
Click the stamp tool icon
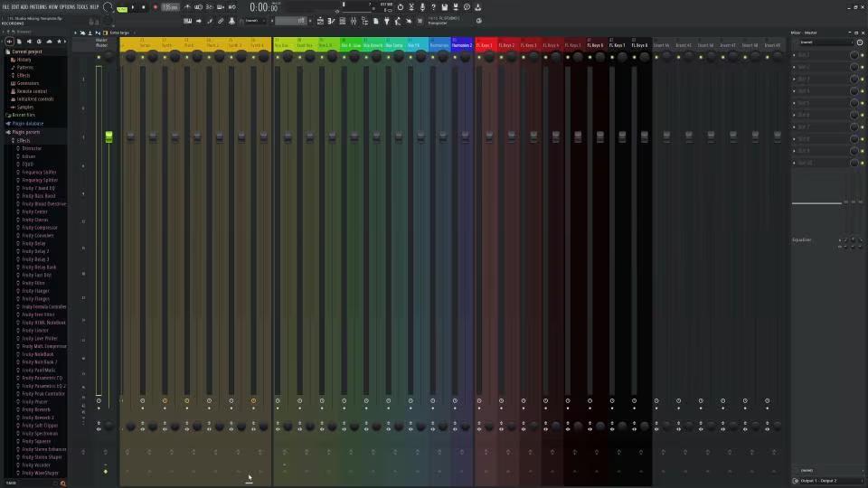click(x=231, y=21)
